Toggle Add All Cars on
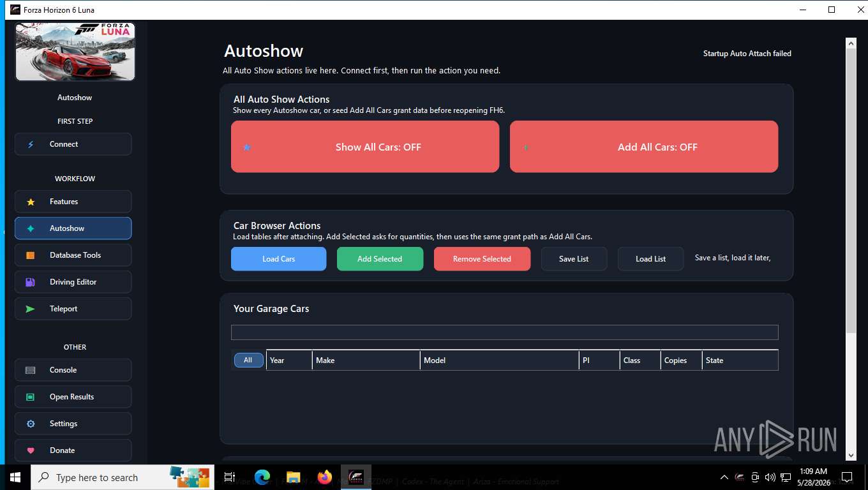868x490 pixels. [644, 147]
